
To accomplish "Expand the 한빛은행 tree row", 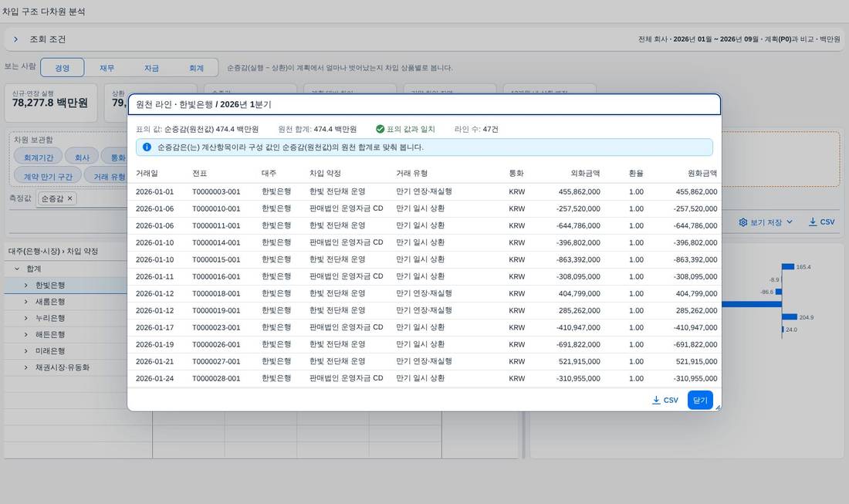I will click(25, 286).
